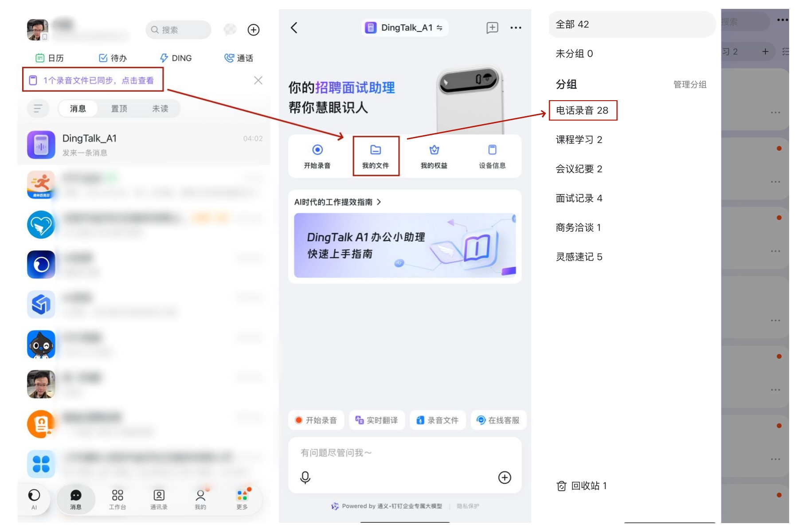Tap the 开始录音 quick action chip
This screenshot has width=798, height=532.
pos(317,420)
